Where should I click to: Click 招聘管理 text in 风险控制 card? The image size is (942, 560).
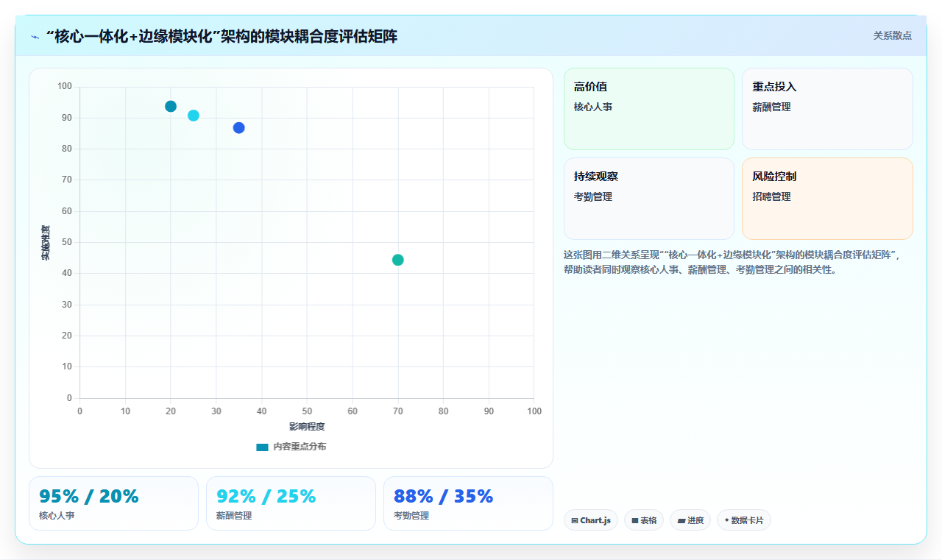771,196
